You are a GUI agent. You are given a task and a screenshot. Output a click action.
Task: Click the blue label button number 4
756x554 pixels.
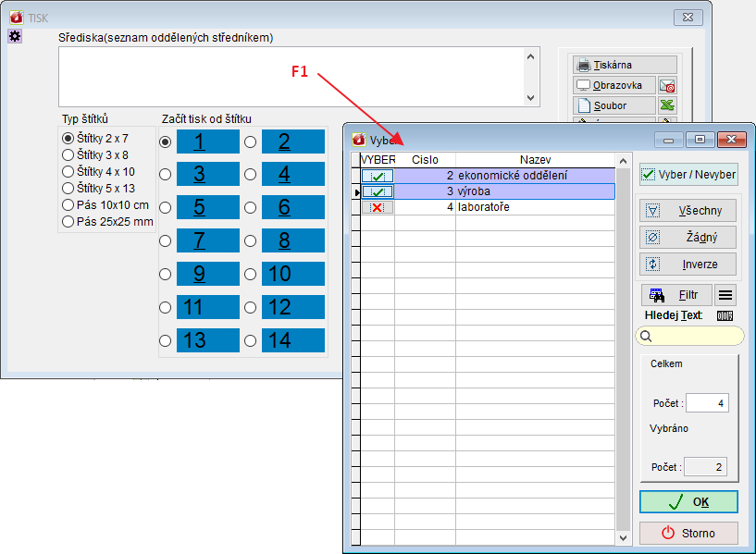click(x=293, y=174)
